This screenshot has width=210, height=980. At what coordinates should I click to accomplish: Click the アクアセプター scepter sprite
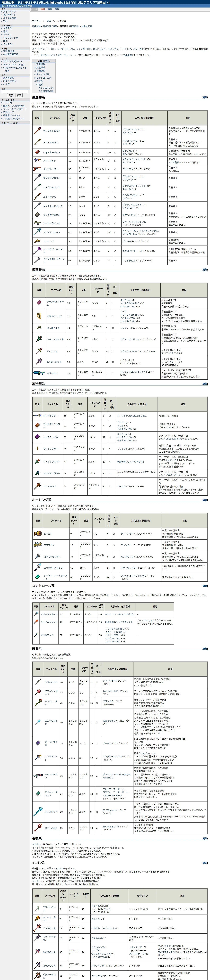[x=37, y=415]
